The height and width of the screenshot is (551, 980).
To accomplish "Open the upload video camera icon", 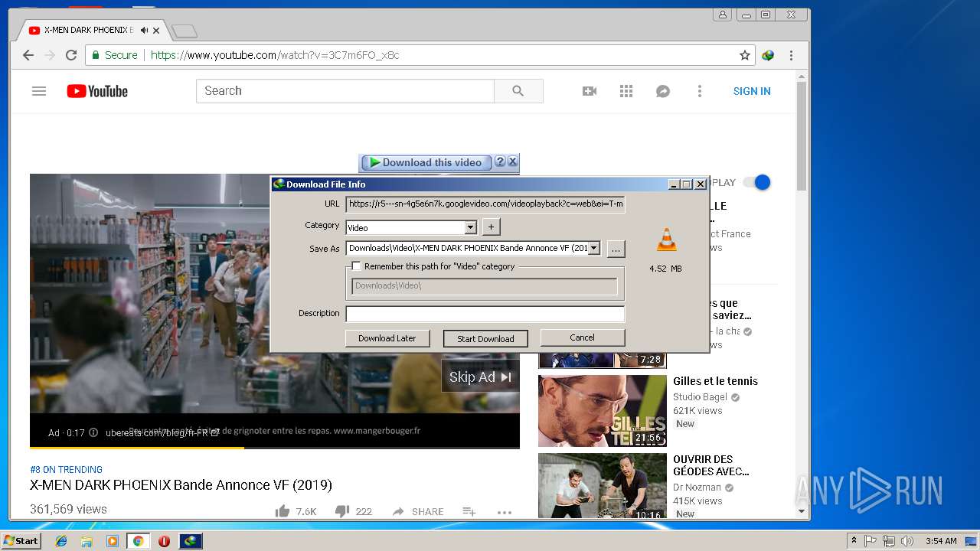I will pyautogui.click(x=590, y=91).
